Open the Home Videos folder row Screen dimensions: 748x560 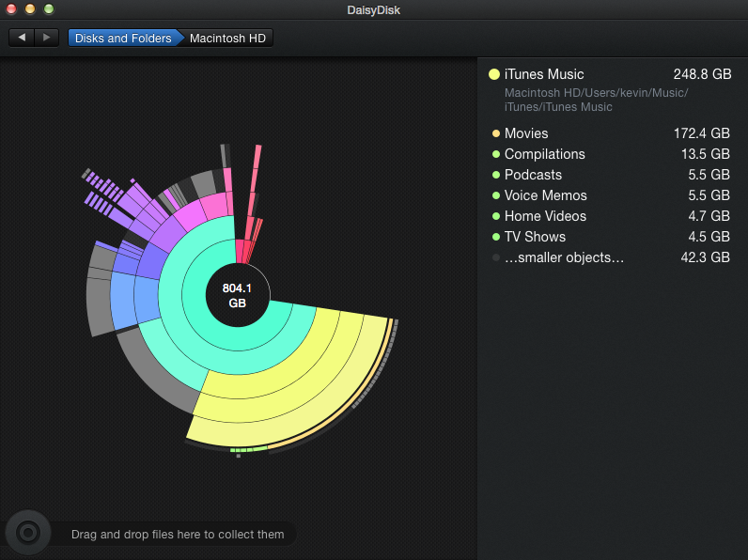(611, 216)
